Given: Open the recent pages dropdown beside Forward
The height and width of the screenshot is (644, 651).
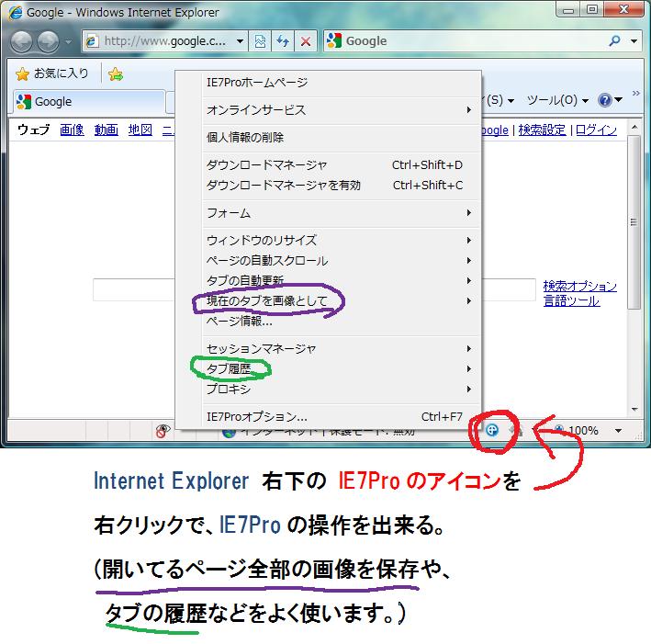Looking at the screenshot, I should 69,41.
